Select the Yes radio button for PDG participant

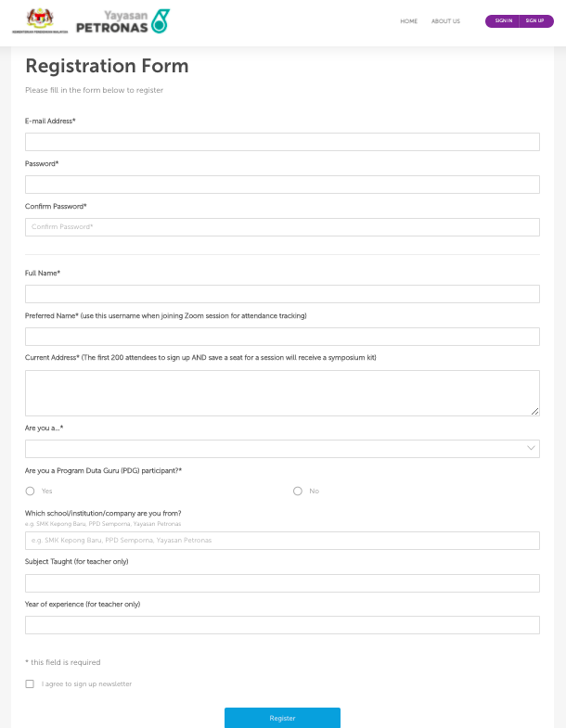pos(31,491)
